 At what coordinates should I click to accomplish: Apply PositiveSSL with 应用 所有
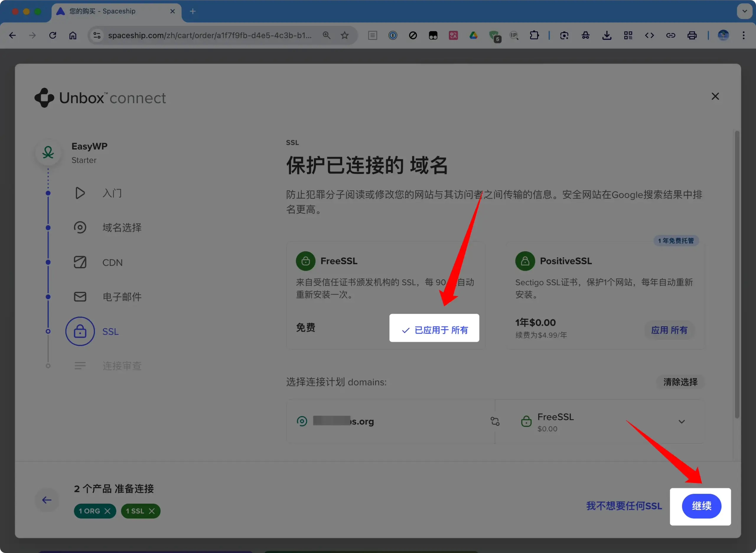point(669,330)
